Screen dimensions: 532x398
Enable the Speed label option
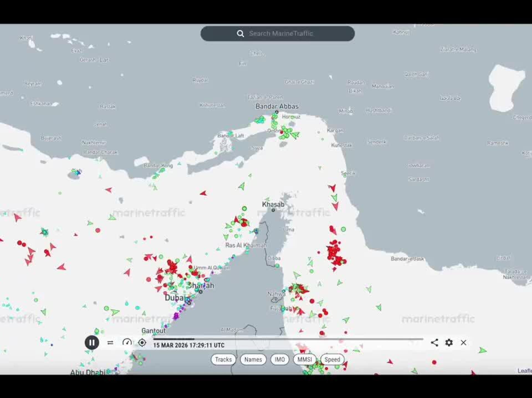click(x=332, y=359)
